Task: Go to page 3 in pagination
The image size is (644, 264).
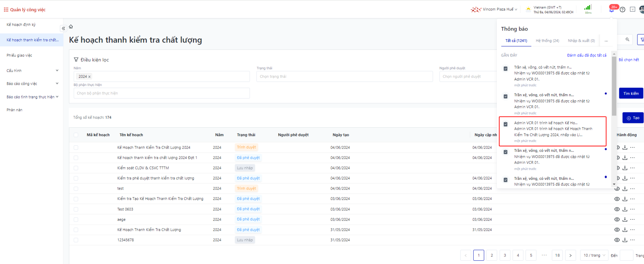Action: [505, 255]
